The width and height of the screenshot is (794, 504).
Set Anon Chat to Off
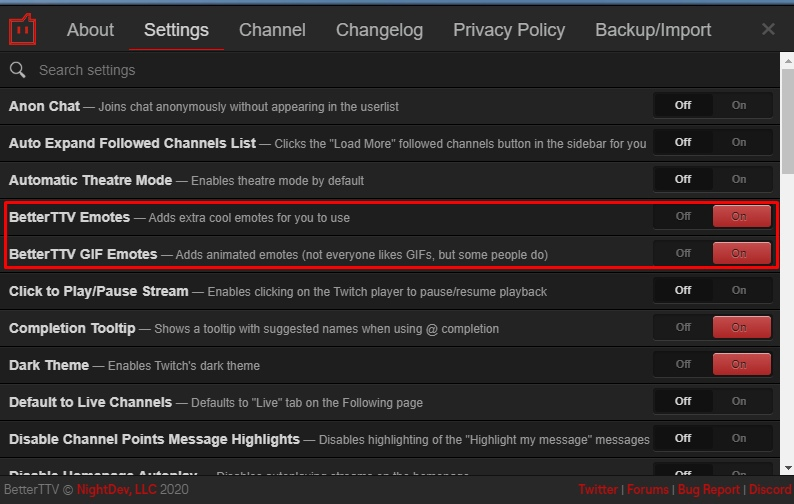click(683, 105)
